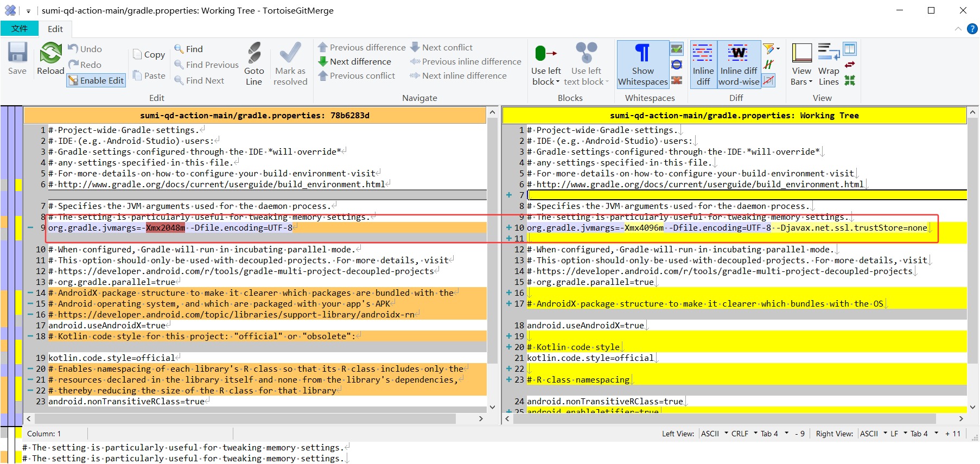Open the ribbon help question mark
The image size is (980, 464).
(x=972, y=29)
